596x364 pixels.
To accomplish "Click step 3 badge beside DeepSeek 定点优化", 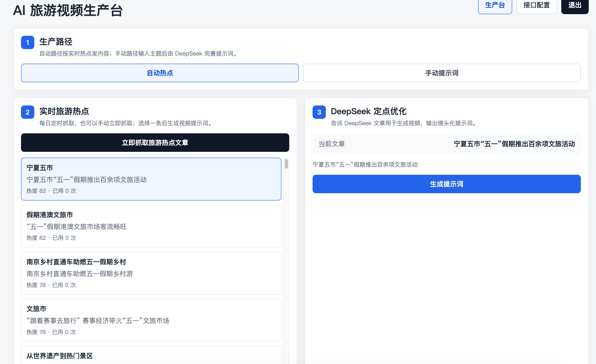I will tap(319, 112).
